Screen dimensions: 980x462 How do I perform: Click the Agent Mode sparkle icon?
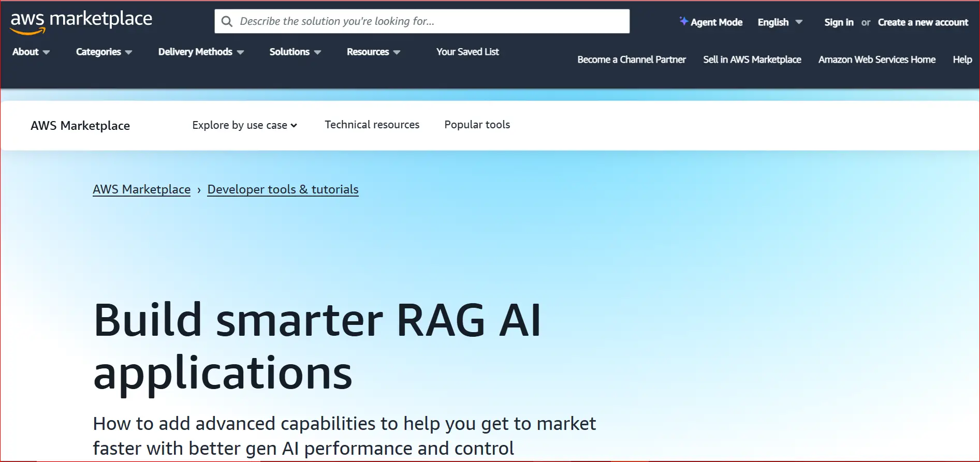683,21
